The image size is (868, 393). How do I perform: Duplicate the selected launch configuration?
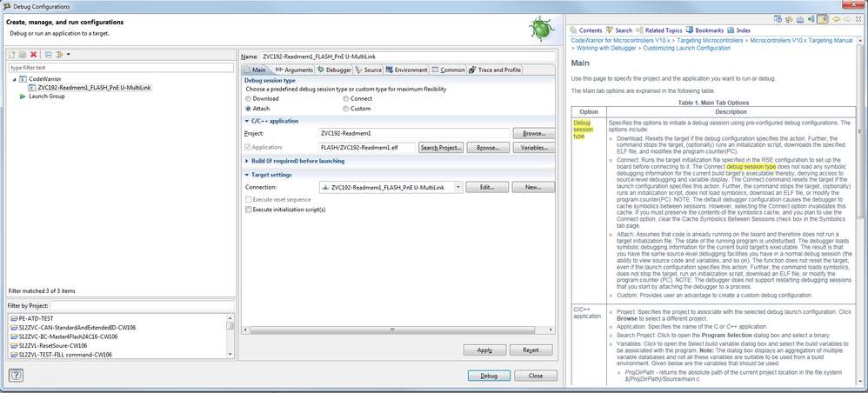23,54
